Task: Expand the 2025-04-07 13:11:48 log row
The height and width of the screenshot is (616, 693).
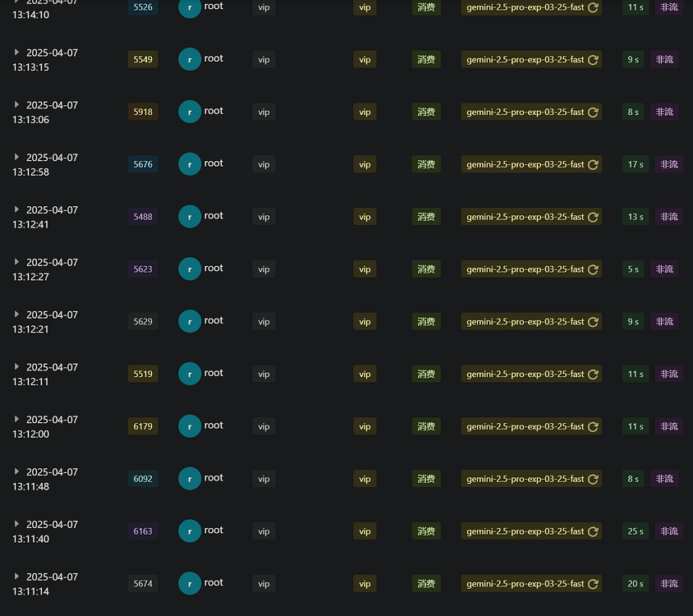Action: click(x=16, y=471)
